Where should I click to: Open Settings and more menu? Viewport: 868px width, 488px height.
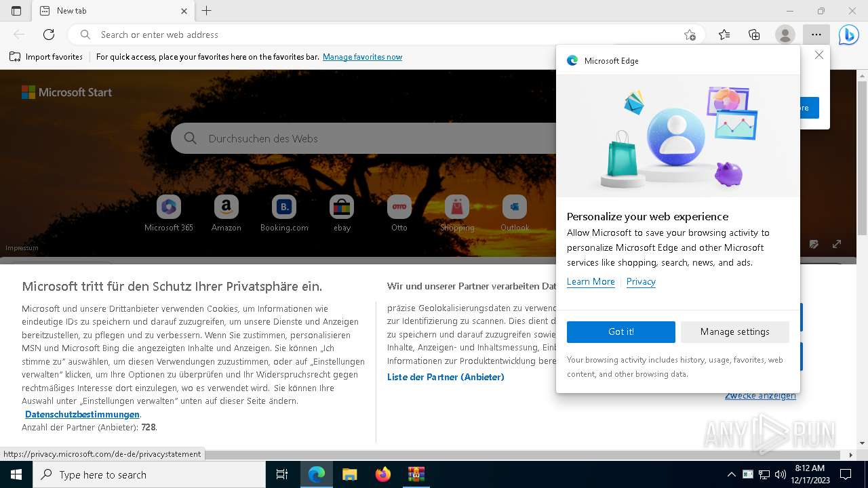816,35
